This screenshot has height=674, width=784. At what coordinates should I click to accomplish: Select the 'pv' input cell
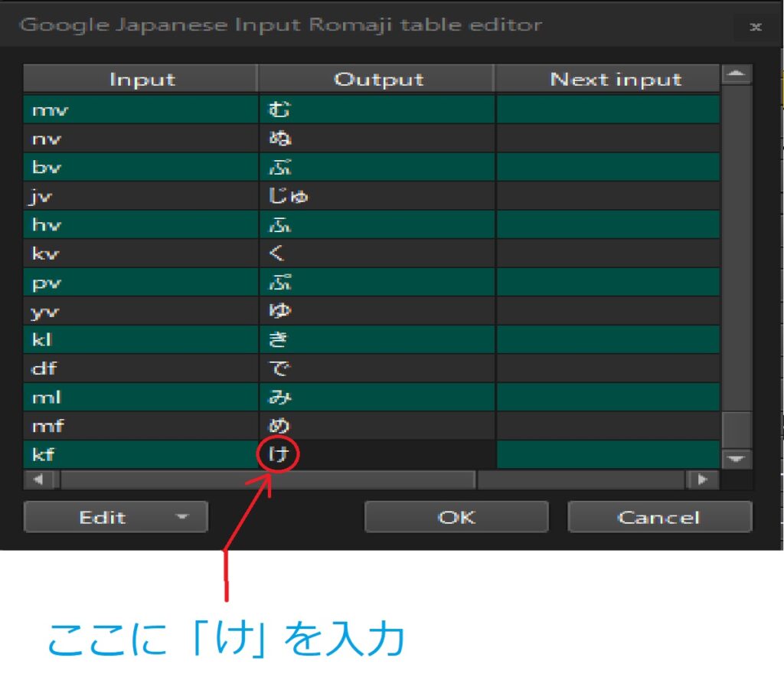[141, 283]
